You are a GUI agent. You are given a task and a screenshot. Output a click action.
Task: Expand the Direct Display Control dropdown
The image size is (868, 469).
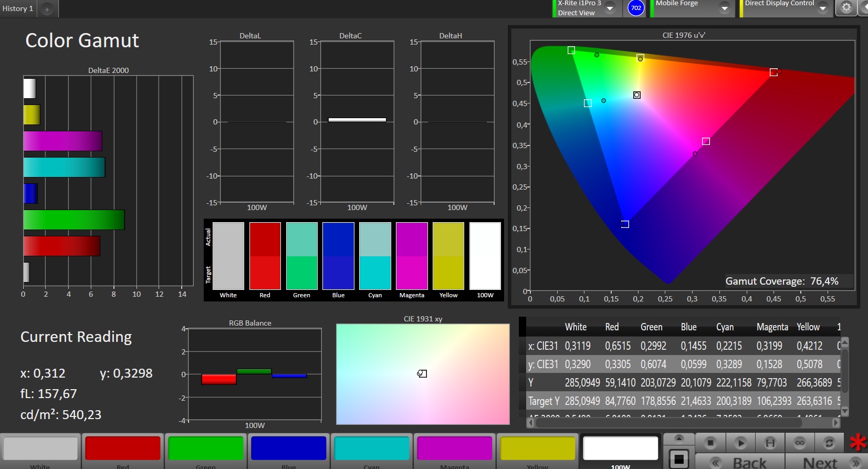pyautogui.click(x=823, y=8)
